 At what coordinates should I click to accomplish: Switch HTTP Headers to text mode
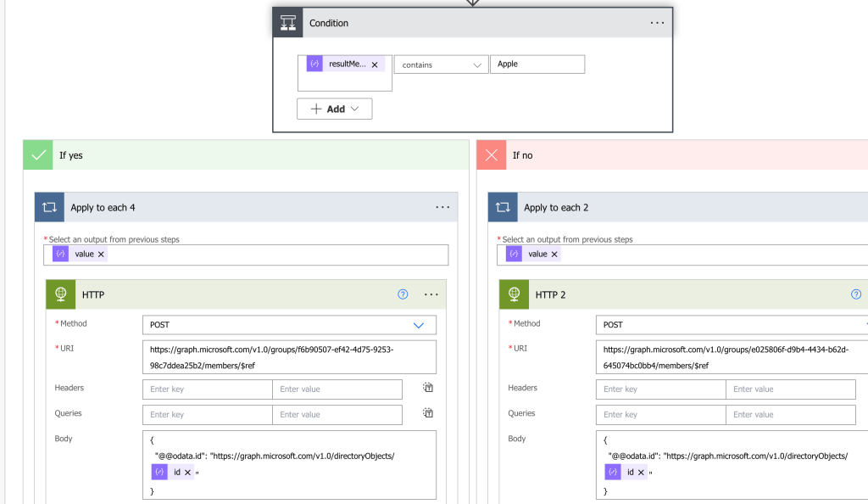coord(429,388)
